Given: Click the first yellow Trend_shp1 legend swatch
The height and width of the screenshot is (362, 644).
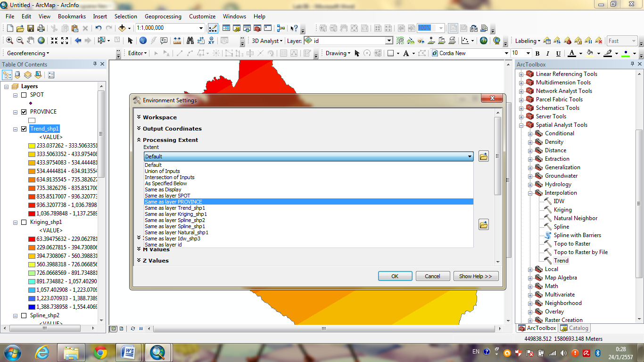Looking at the screenshot, I should [32, 146].
